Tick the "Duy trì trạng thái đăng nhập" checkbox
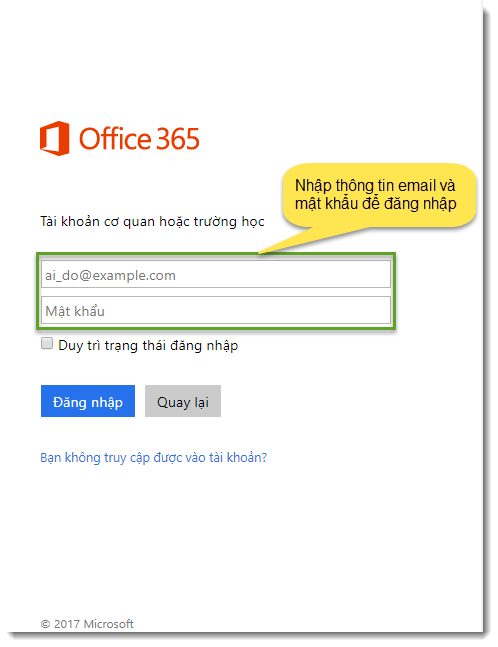This screenshot has height=647, width=498. click(x=47, y=343)
